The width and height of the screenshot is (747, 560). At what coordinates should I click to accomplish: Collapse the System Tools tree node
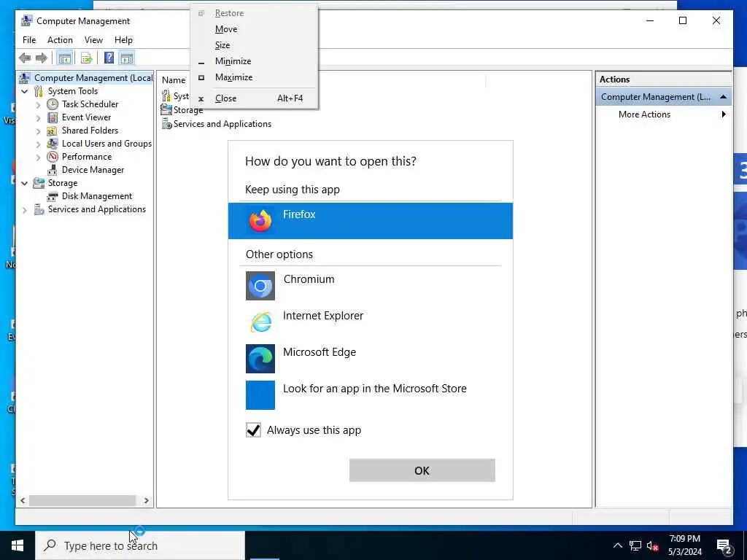25,91
